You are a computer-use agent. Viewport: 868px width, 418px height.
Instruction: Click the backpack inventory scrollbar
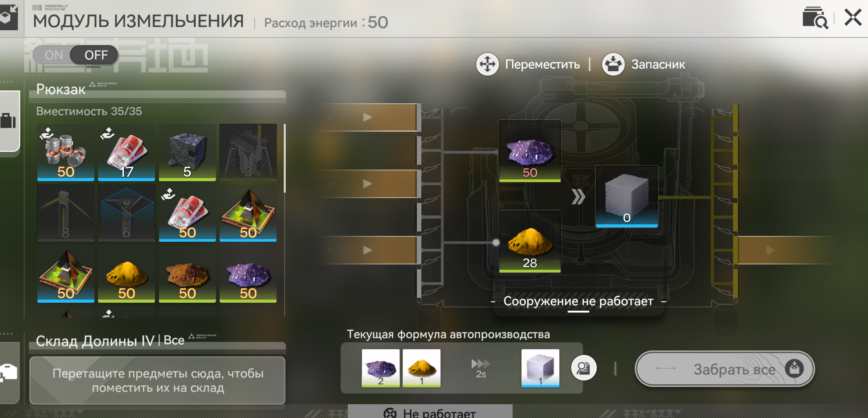(x=284, y=158)
